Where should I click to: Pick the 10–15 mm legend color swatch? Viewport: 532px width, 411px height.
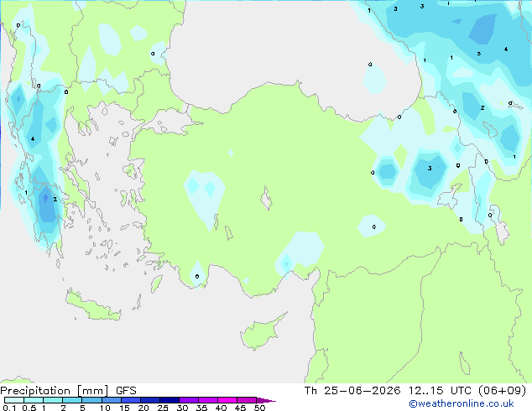click(112, 400)
